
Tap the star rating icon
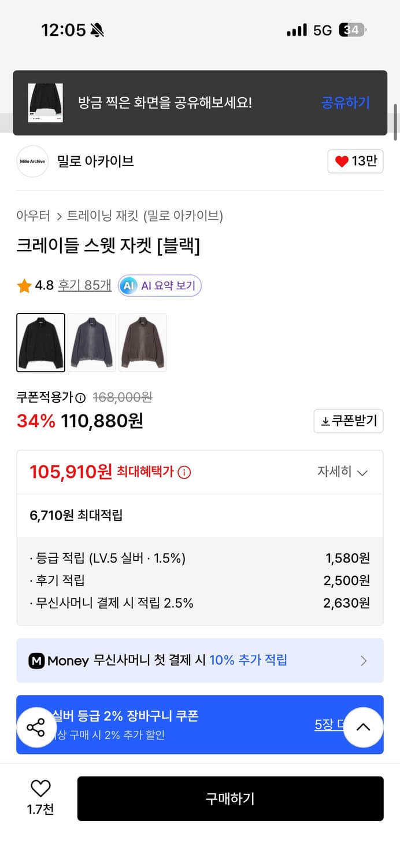[24, 285]
